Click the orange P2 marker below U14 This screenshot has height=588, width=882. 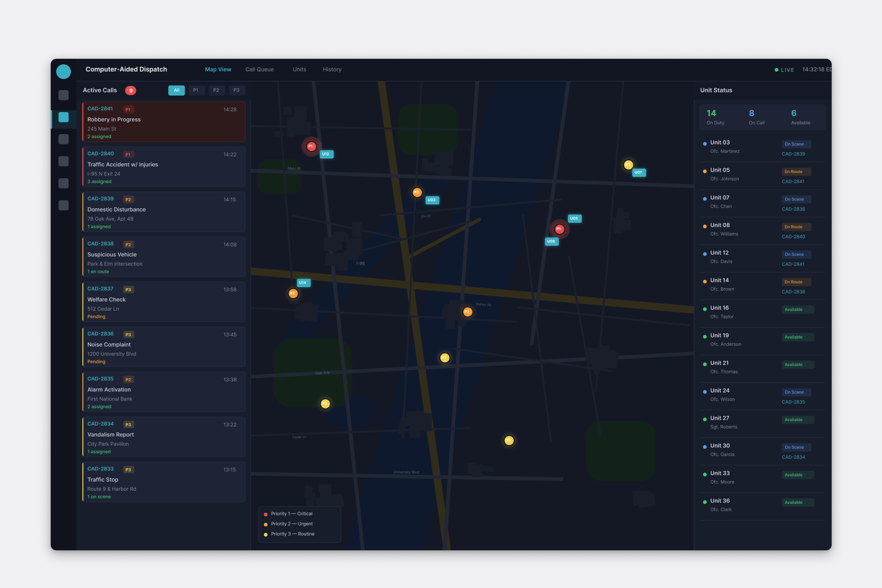(x=293, y=293)
